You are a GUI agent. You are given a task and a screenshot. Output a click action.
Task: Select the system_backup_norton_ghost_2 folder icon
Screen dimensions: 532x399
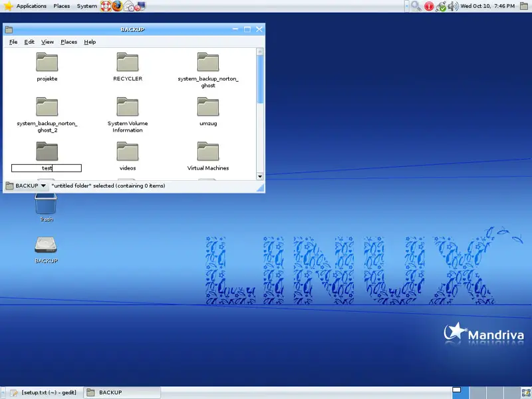47,106
